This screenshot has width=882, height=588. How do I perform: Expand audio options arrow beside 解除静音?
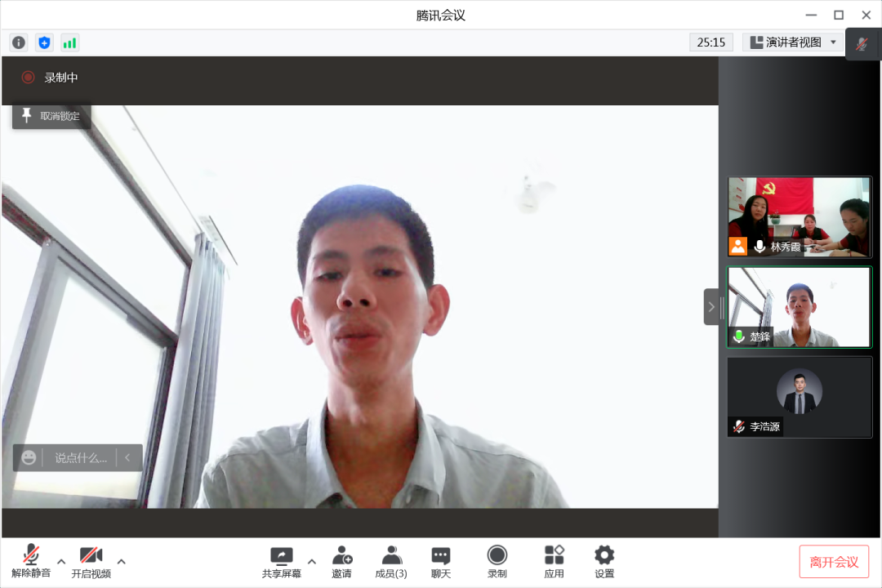(61, 561)
